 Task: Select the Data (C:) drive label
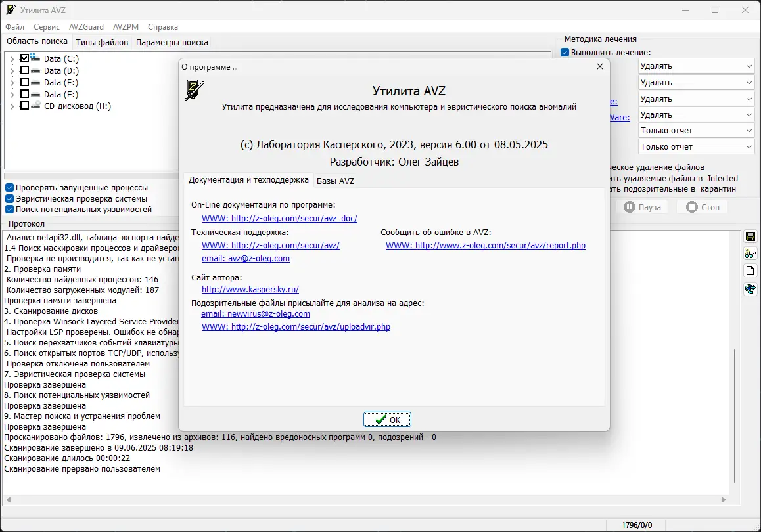[61, 58]
